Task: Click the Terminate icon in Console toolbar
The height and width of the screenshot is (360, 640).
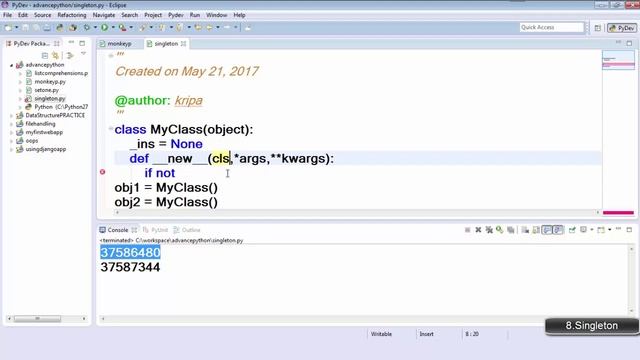Action: (467, 230)
